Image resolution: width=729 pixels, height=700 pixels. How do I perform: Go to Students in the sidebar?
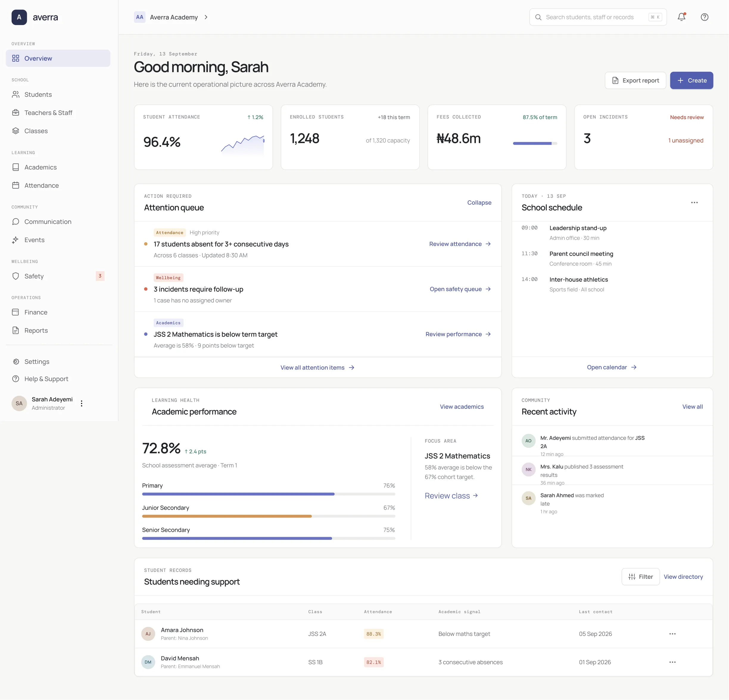tap(58, 94)
